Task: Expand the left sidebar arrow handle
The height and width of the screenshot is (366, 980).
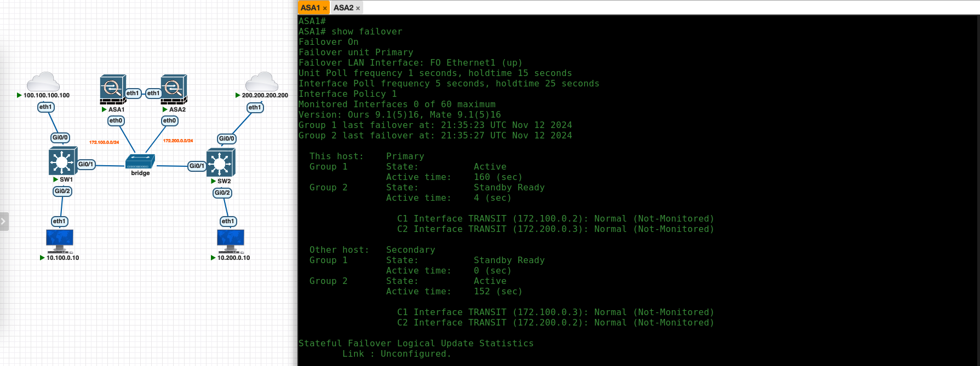Action: pyautogui.click(x=4, y=222)
